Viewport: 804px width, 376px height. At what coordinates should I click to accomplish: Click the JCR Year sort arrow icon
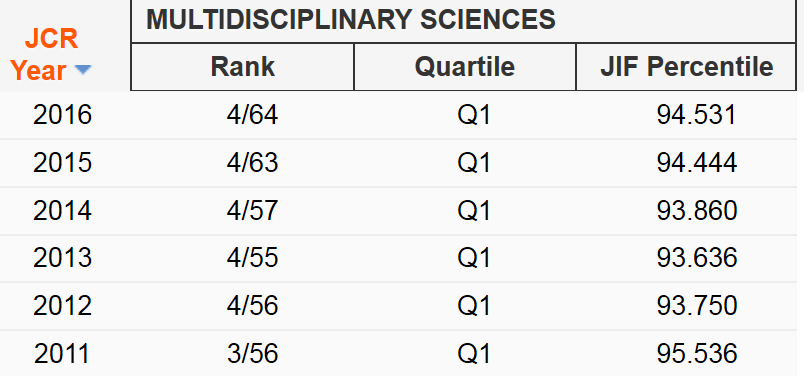coord(83,69)
